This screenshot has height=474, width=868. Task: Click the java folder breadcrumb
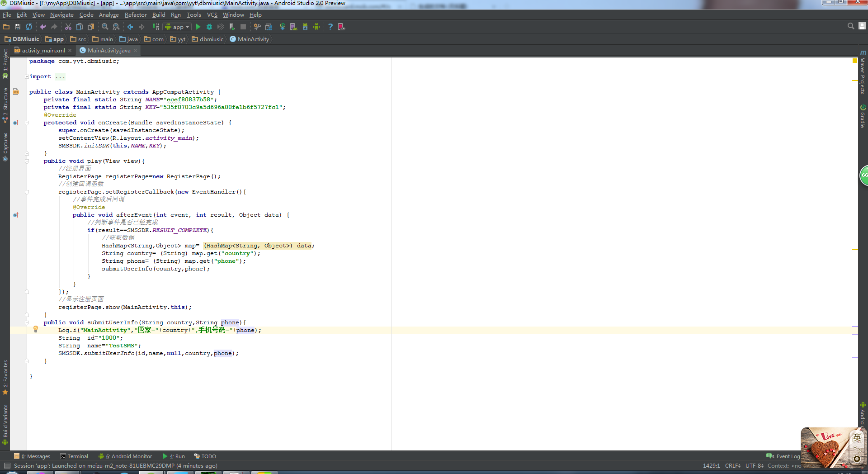point(128,39)
